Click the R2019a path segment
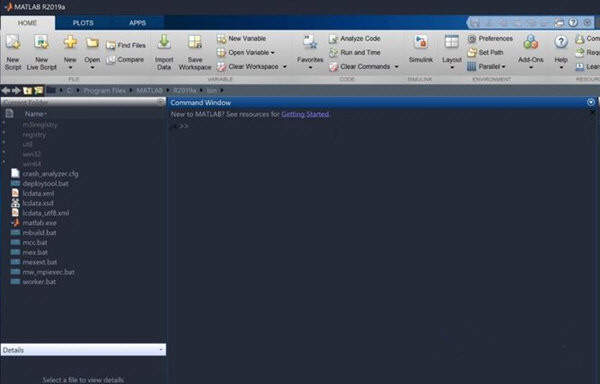Image resolution: width=600 pixels, height=384 pixels. coord(184,91)
